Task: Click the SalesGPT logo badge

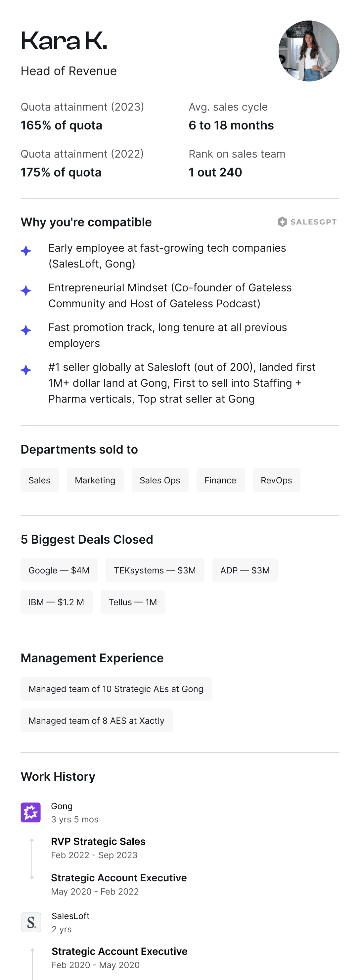Action: [x=307, y=222]
